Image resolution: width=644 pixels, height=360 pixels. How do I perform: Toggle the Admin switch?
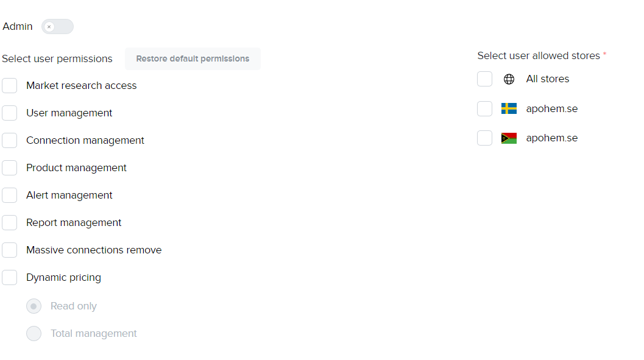click(x=57, y=27)
